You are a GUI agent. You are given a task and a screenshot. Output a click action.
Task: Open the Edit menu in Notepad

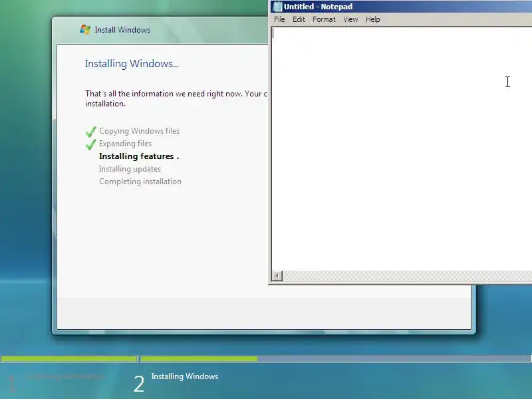[x=299, y=19]
